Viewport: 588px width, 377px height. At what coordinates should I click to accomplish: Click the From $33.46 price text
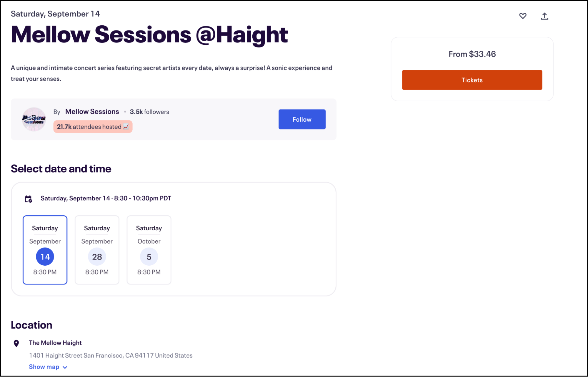[472, 54]
